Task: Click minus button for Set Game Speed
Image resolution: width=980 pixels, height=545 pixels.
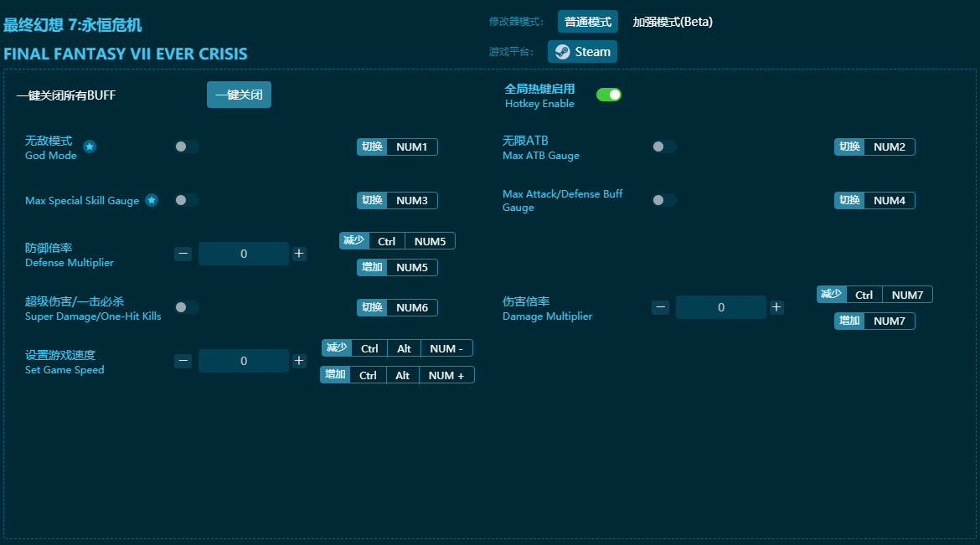Action: (x=183, y=361)
